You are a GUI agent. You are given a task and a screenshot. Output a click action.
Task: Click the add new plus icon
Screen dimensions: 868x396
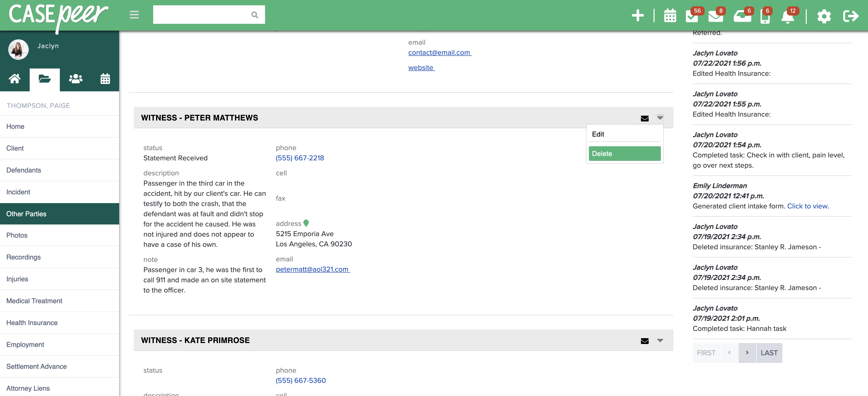[x=638, y=15]
